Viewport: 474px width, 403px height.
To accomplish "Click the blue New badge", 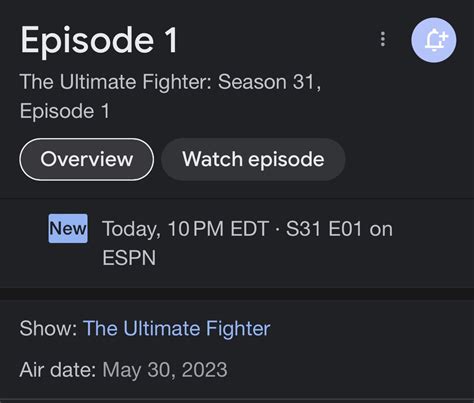I will (68, 229).
